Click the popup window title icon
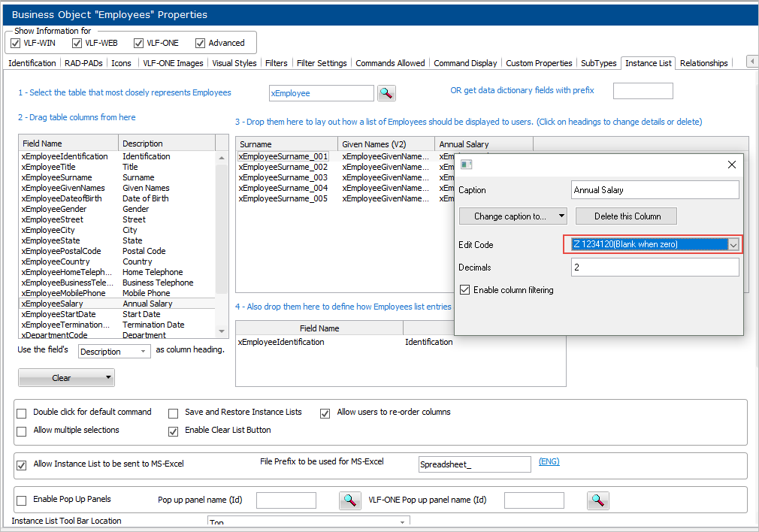 pos(466,165)
